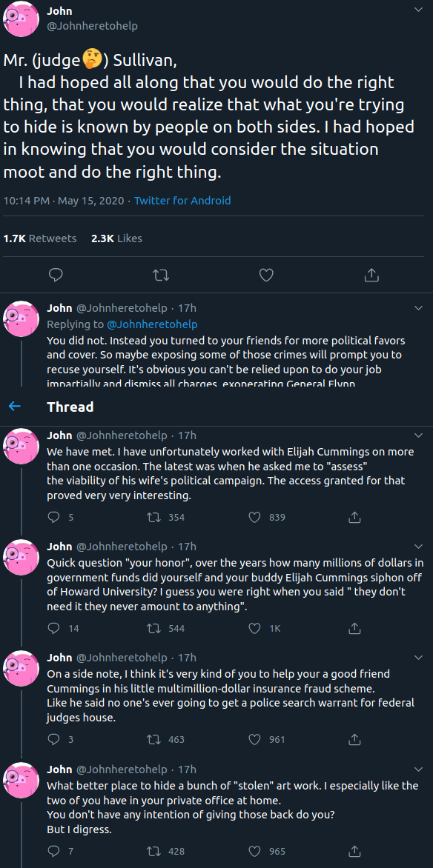Reply to the stolen art work tweet
This screenshot has height=868, width=433.
coord(54,851)
